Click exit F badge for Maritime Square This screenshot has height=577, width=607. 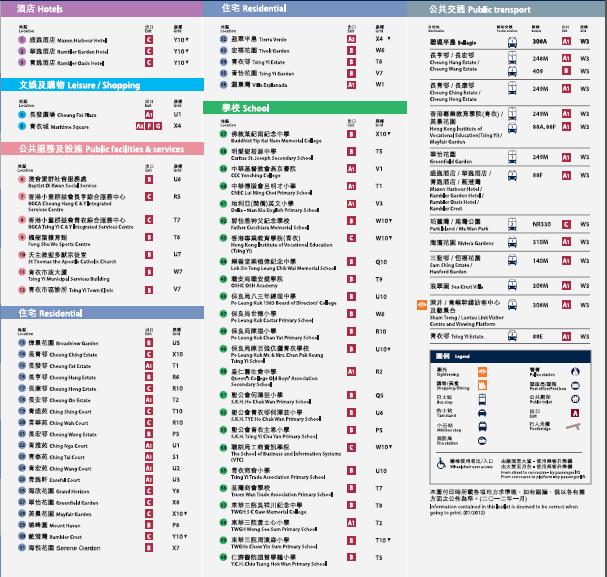tap(149, 126)
